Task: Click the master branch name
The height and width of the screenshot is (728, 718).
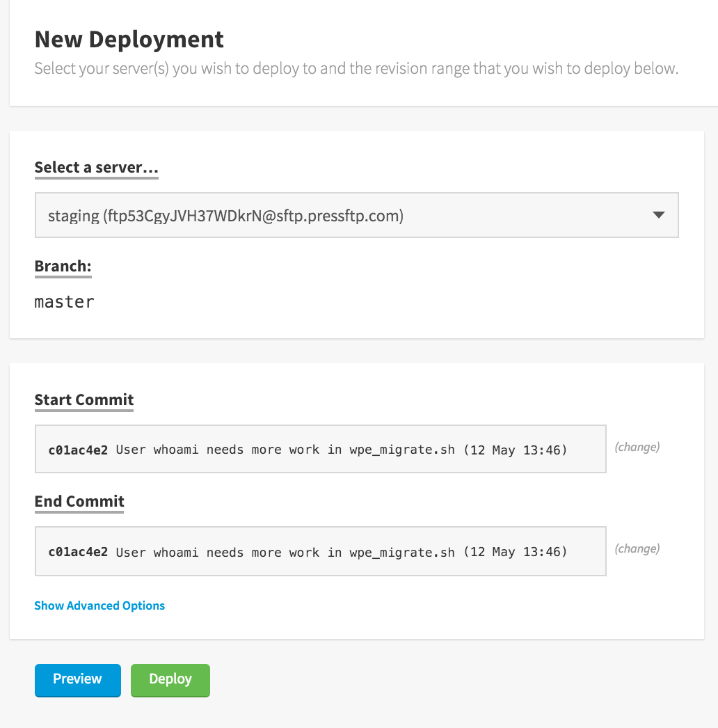Action: pyautogui.click(x=64, y=302)
